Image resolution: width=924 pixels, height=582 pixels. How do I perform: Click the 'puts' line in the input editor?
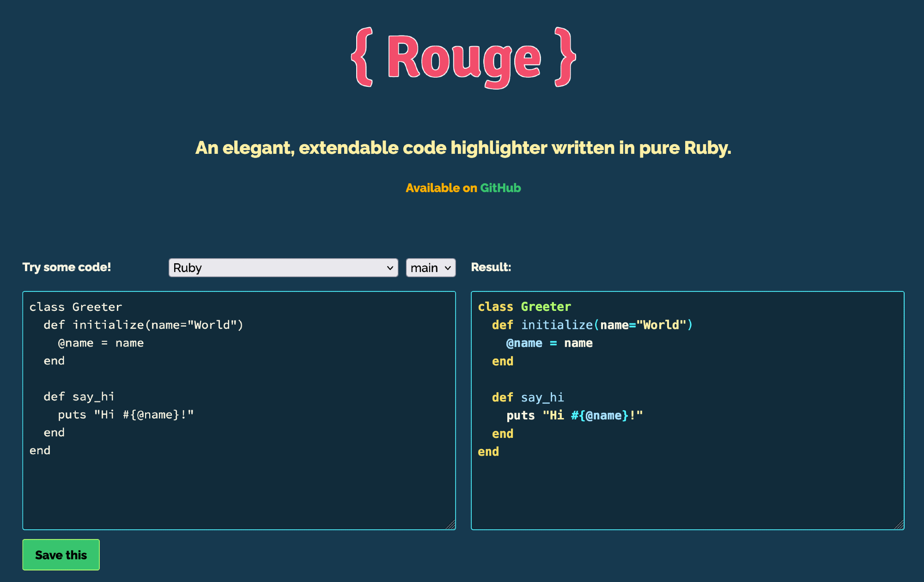click(126, 415)
